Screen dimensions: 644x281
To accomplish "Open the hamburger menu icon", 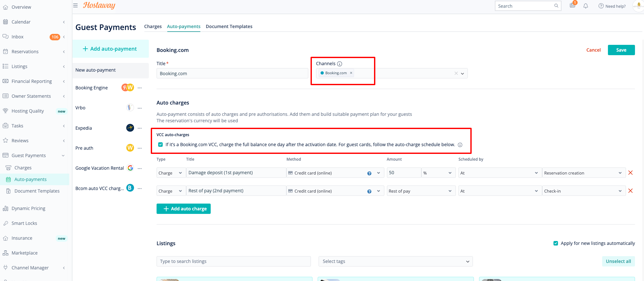I will click(75, 5).
